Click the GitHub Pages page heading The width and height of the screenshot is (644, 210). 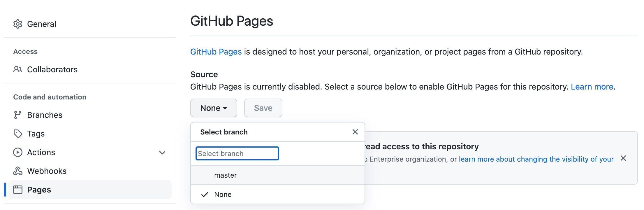tap(232, 21)
